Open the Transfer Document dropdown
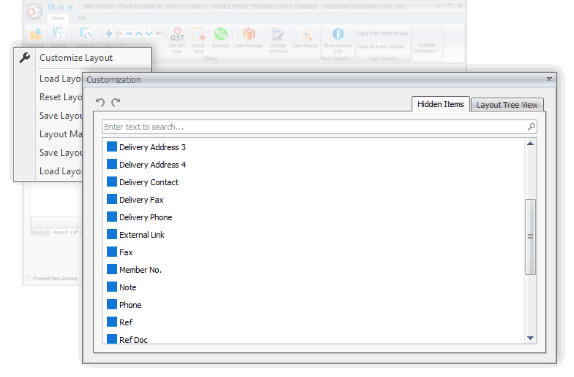Viewport: 574px width, 377px height. click(426, 48)
